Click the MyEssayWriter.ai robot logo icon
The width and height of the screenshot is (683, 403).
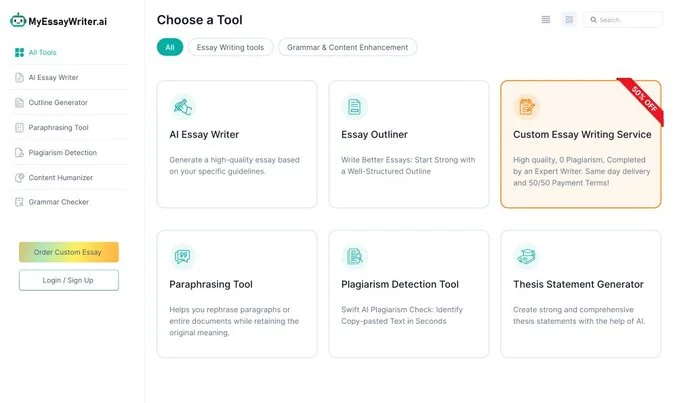18,20
